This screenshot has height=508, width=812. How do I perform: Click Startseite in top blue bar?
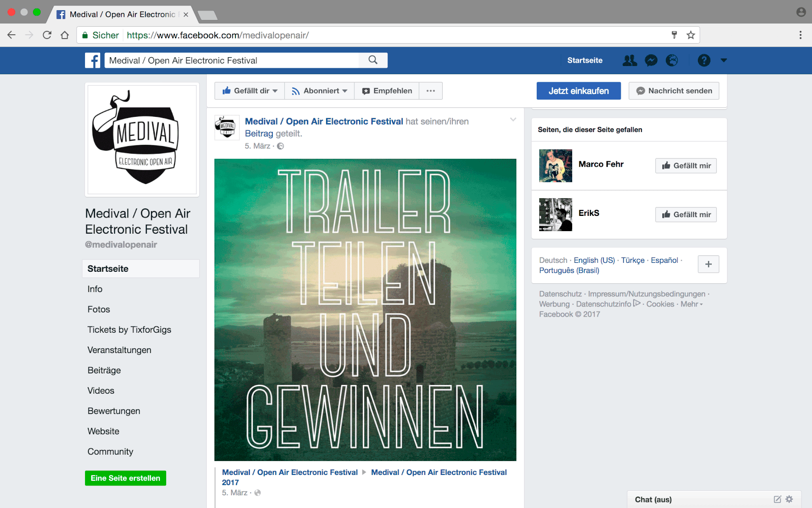pos(585,61)
